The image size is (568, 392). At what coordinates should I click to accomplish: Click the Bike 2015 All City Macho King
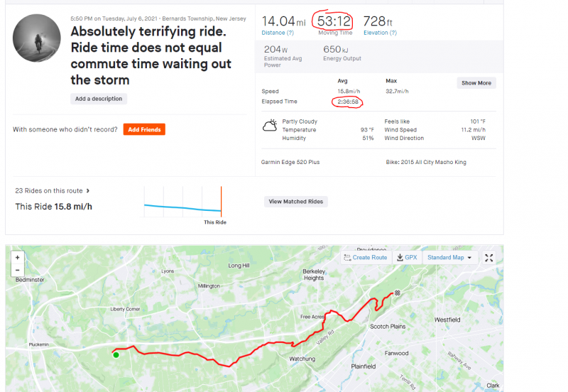click(426, 163)
